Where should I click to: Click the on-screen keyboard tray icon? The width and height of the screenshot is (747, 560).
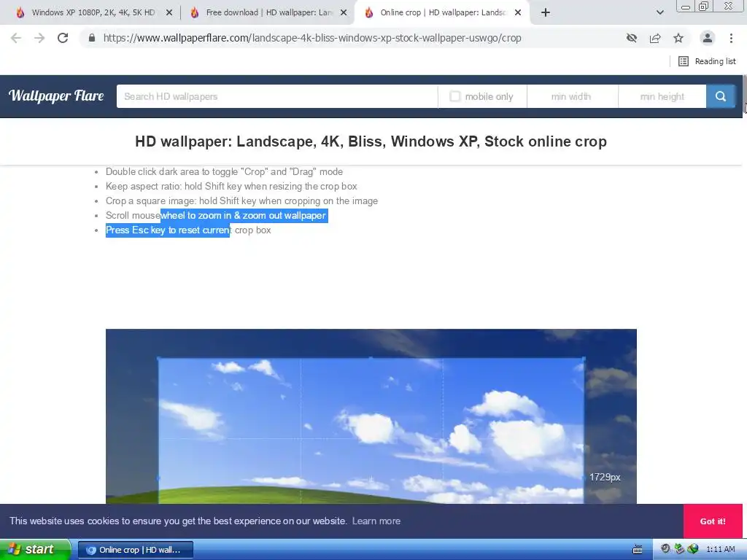pyautogui.click(x=637, y=550)
